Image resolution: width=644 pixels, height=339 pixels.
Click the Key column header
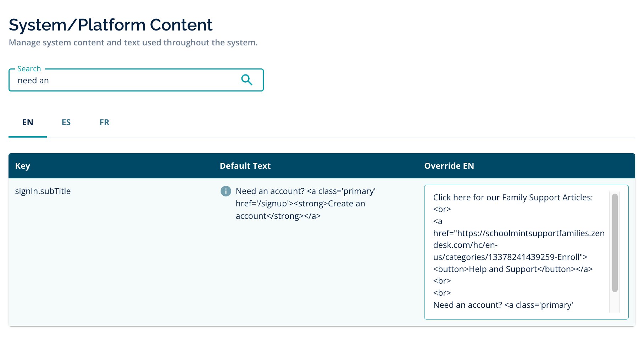pos(23,166)
